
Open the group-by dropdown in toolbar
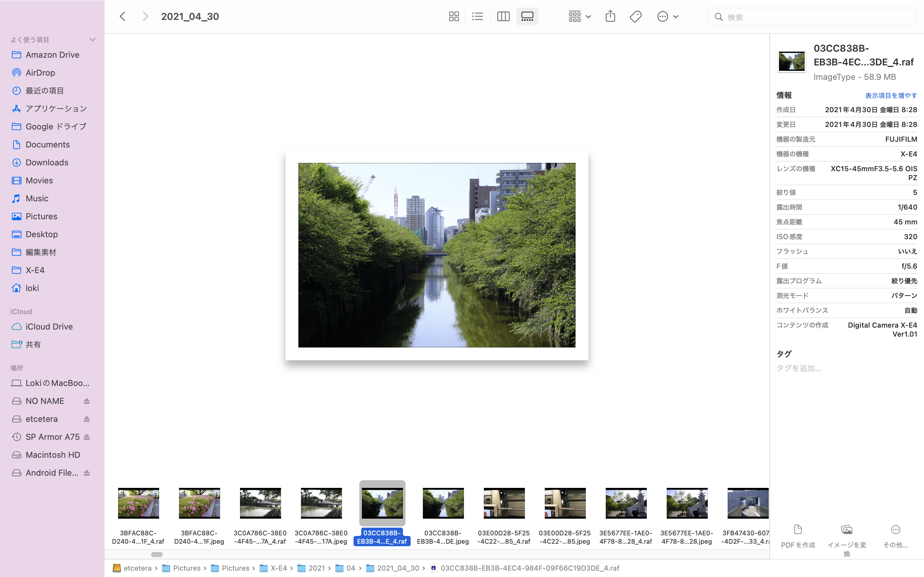tap(579, 16)
